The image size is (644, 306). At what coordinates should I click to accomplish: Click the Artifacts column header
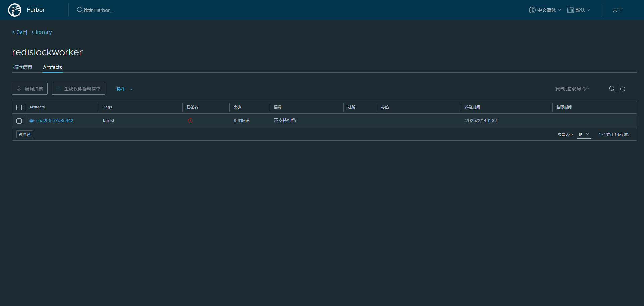[37, 107]
